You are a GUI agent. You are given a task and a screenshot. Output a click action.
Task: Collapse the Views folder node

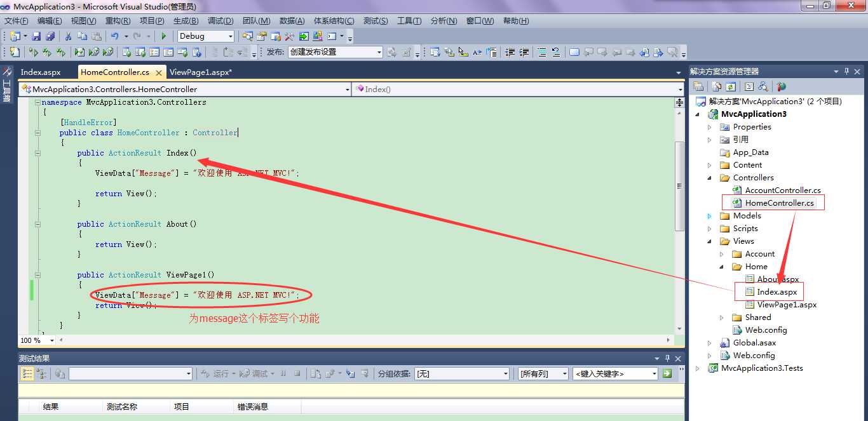point(710,241)
